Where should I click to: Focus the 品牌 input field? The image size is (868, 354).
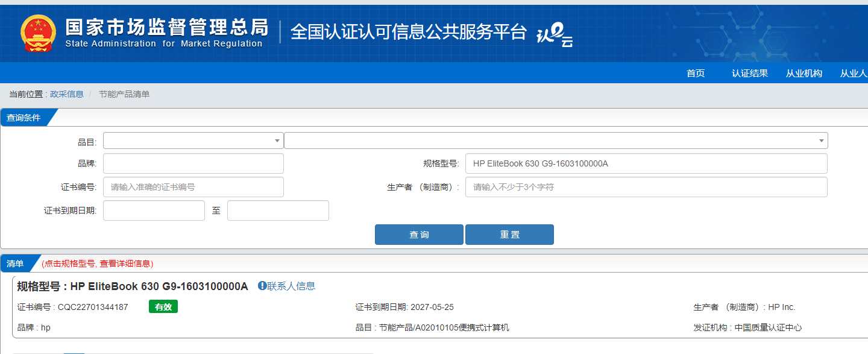[x=193, y=163]
